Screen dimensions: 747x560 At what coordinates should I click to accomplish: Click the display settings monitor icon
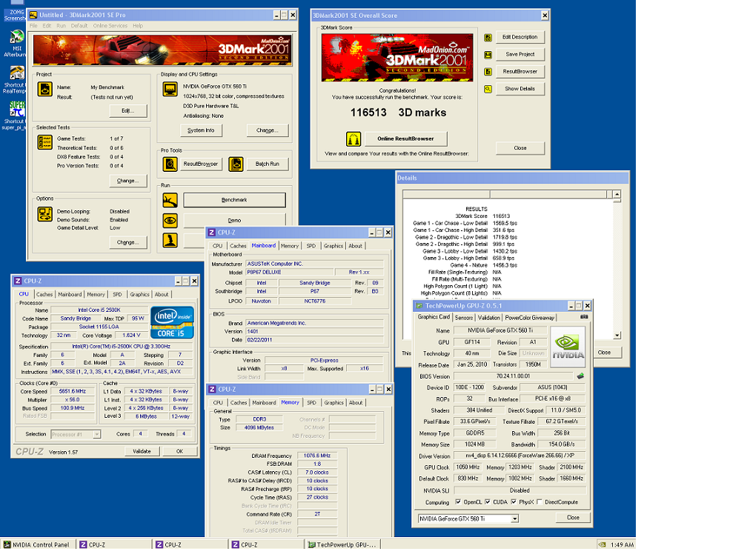(x=170, y=89)
